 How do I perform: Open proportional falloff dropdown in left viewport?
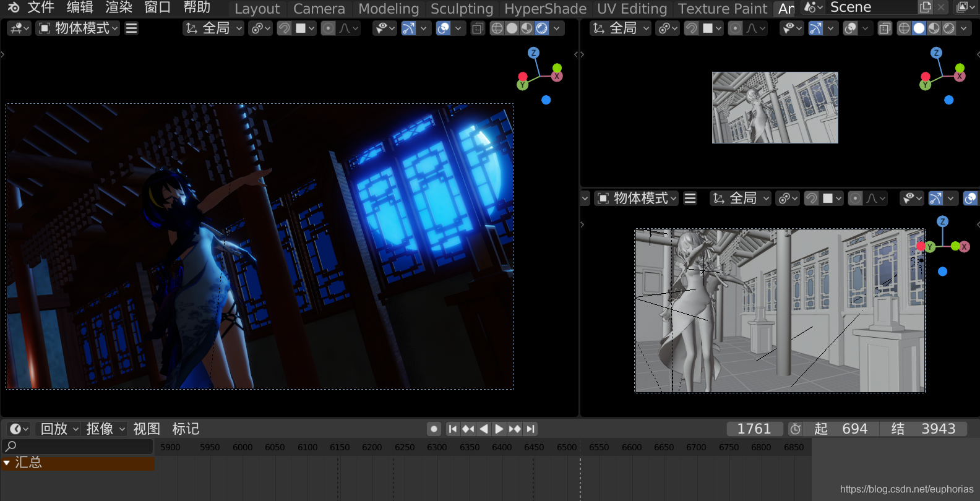tap(349, 28)
